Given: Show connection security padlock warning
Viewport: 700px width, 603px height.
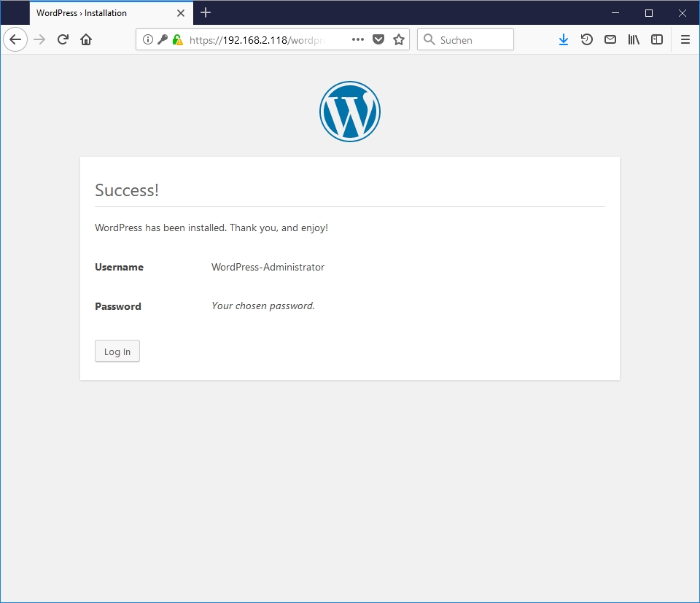Looking at the screenshot, I should (x=178, y=39).
